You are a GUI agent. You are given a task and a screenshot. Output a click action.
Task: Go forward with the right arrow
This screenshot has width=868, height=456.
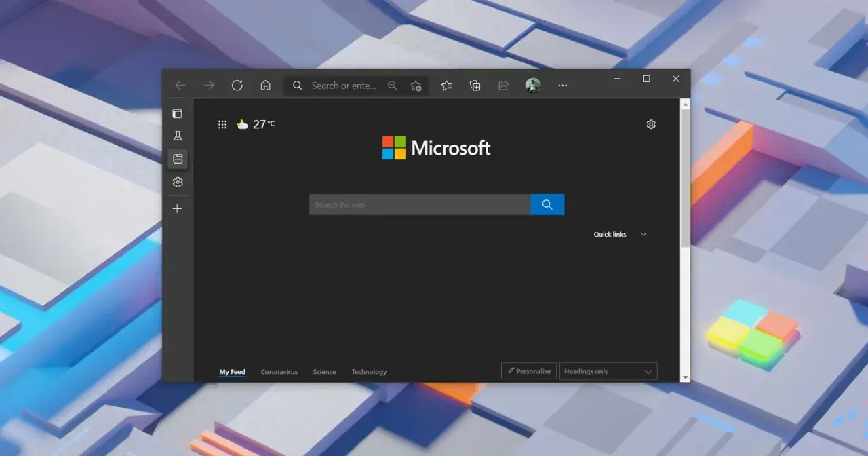pos(209,85)
